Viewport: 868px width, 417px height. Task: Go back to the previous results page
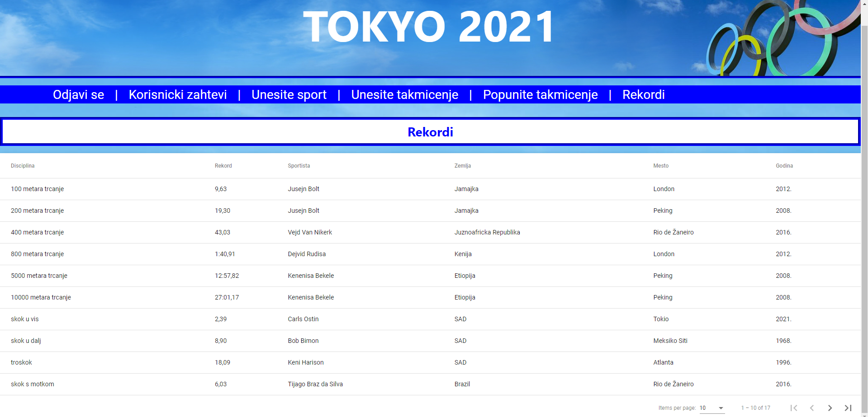click(x=812, y=408)
